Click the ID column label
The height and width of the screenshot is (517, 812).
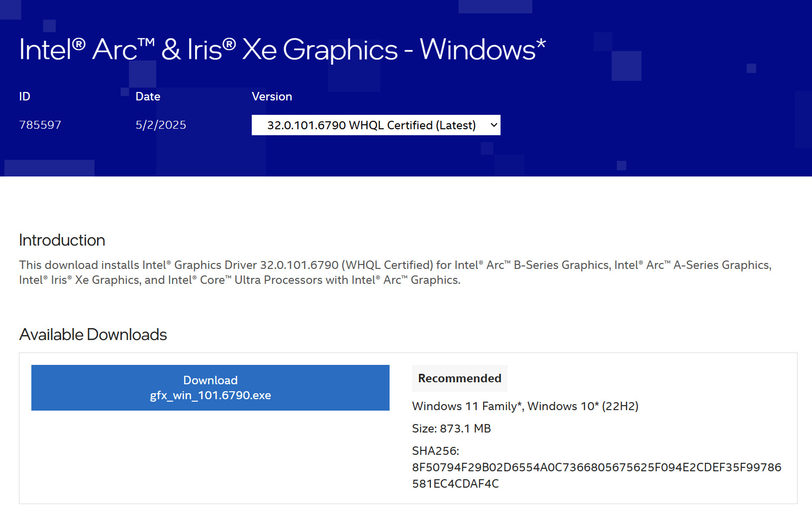25,96
